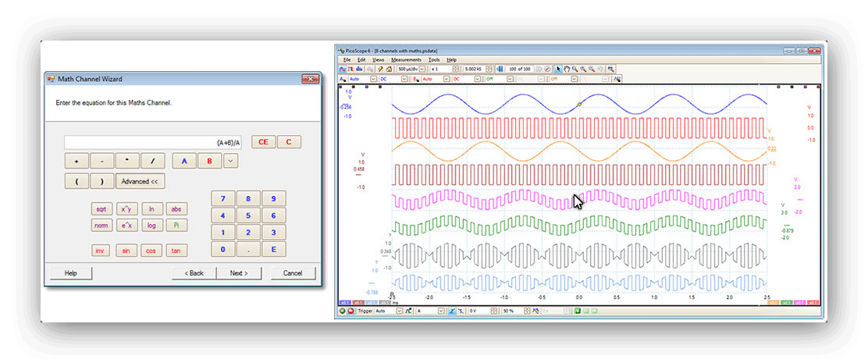Click the equation input field
Image resolution: width=868 pixels, height=363 pixels.
[154, 142]
